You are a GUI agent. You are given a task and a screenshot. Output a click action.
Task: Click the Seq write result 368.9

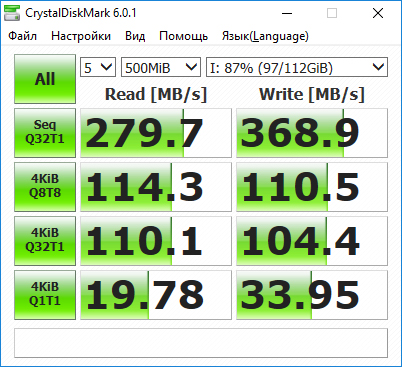click(312, 133)
